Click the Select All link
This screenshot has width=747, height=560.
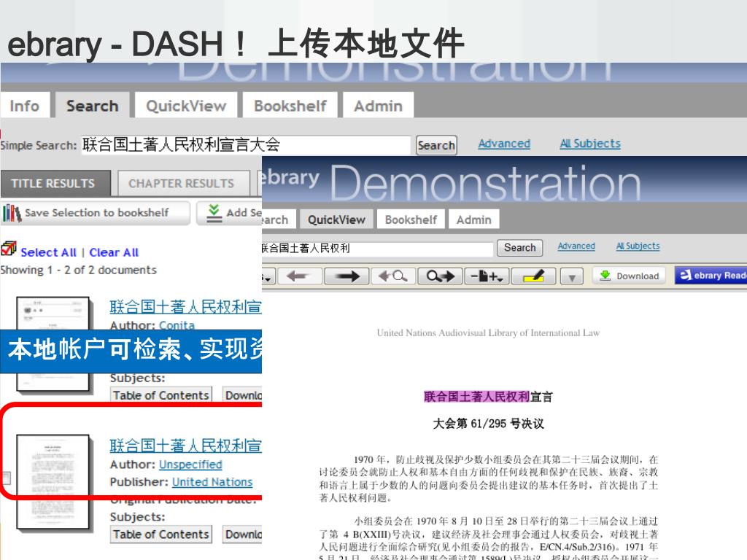49,252
